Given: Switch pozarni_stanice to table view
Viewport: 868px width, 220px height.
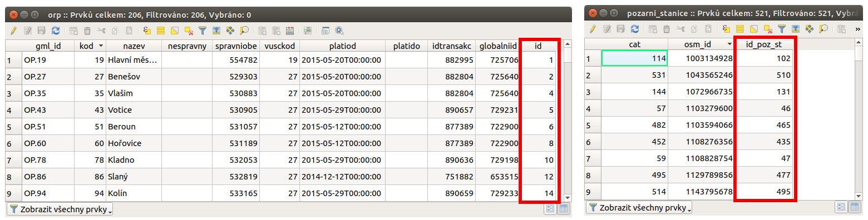Looking at the screenshot, I should [x=854, y=207].
